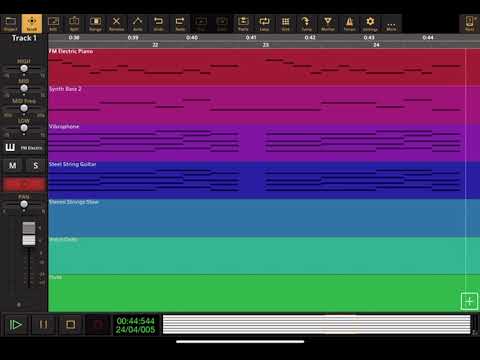This screenshot has height=360, width=480.
Task: Tap the dimmed toolbar button before Parts
Action: 222,23
